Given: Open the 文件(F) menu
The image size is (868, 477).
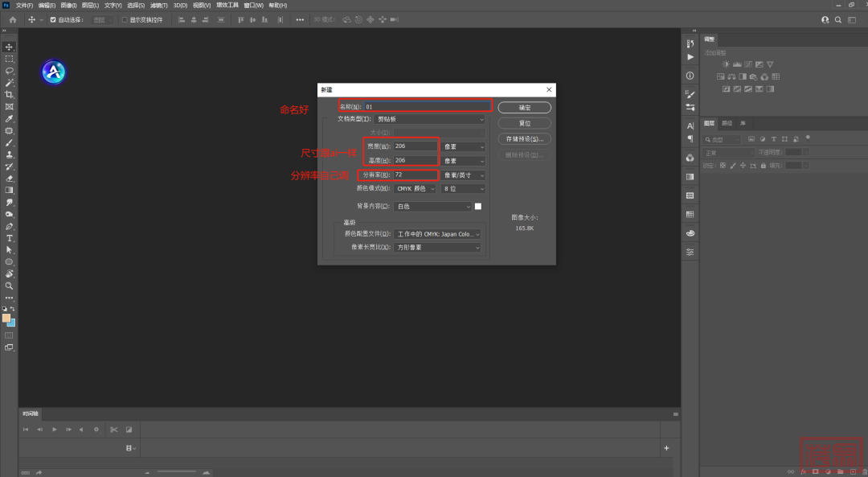Looking at the screenshot, I should (24, 5).
